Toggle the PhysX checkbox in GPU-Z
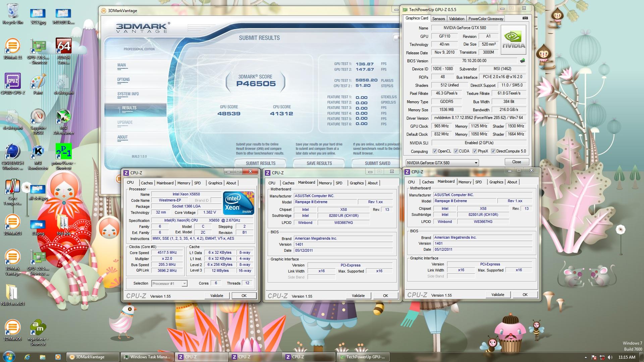 point(475,151)
